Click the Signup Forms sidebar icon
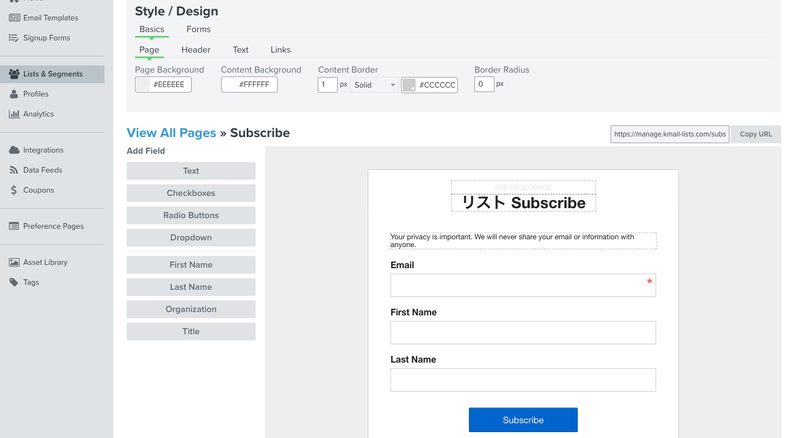The height and width of the screenshot is (438, 800). pyautogui.click(x=14, y=38)
